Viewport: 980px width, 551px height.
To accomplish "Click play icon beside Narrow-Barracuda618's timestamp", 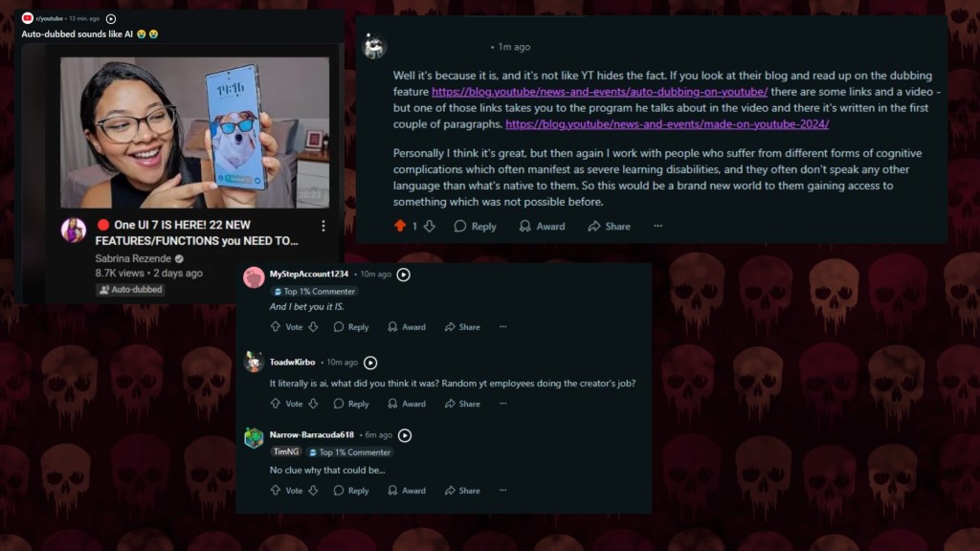I will 405,435.
